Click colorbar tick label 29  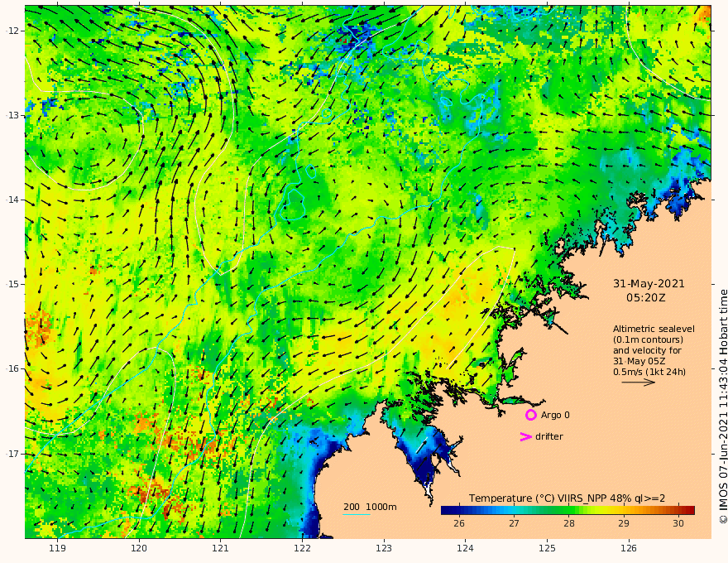point(624,523)
